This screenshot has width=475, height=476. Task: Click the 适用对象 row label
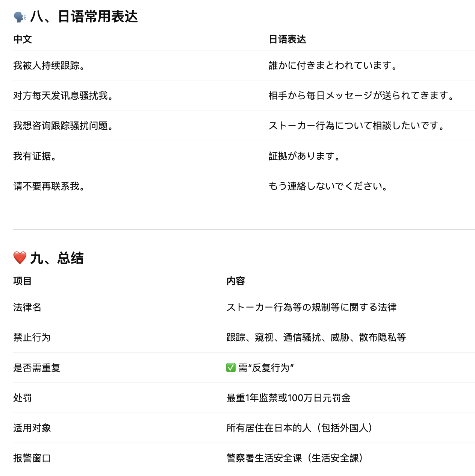(x=32, y=428)
